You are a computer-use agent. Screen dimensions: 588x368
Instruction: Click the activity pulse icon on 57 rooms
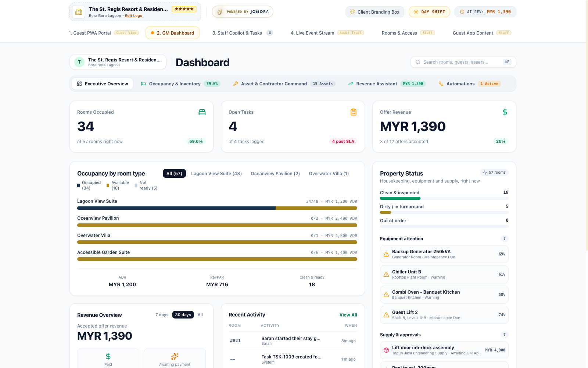pyautogui.click(x=485, y=172)
